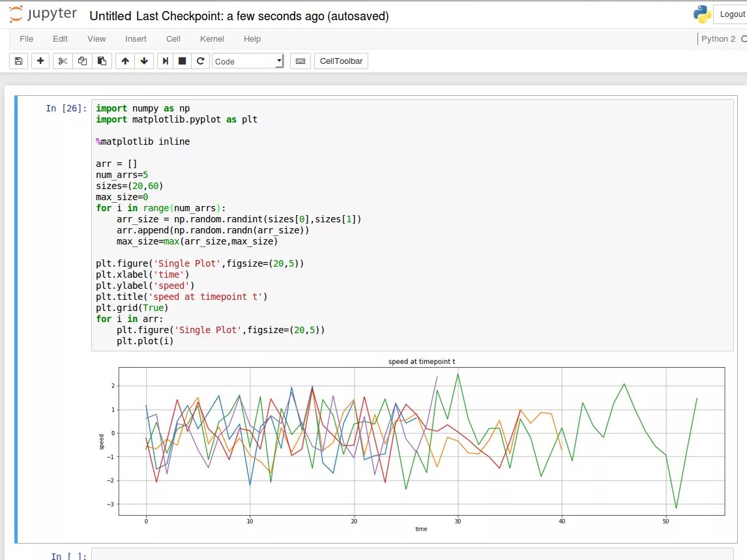Click the '%matplotlib inline' line
The width and height of the screenshot is (747, 560).
pyautogui.click(x=143, y=141)
